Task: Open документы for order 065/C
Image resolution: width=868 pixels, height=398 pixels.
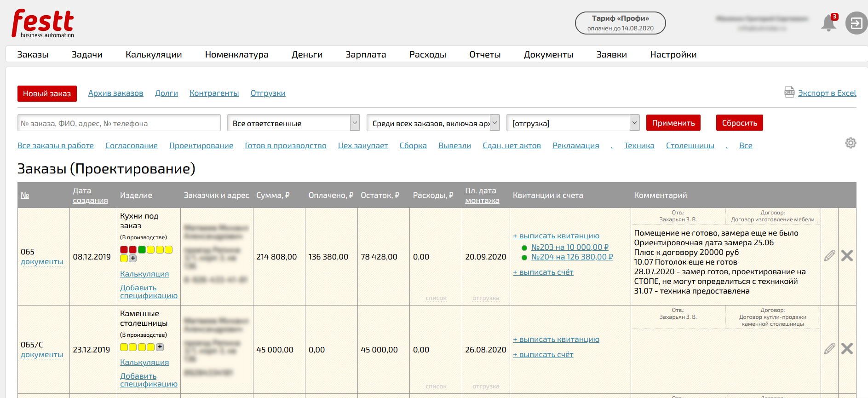Action: coord(42,354)
